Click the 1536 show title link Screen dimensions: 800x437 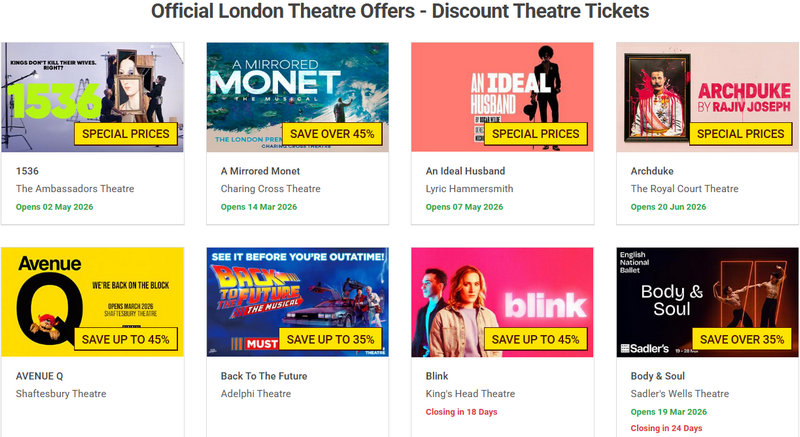(x=27, y=171)
